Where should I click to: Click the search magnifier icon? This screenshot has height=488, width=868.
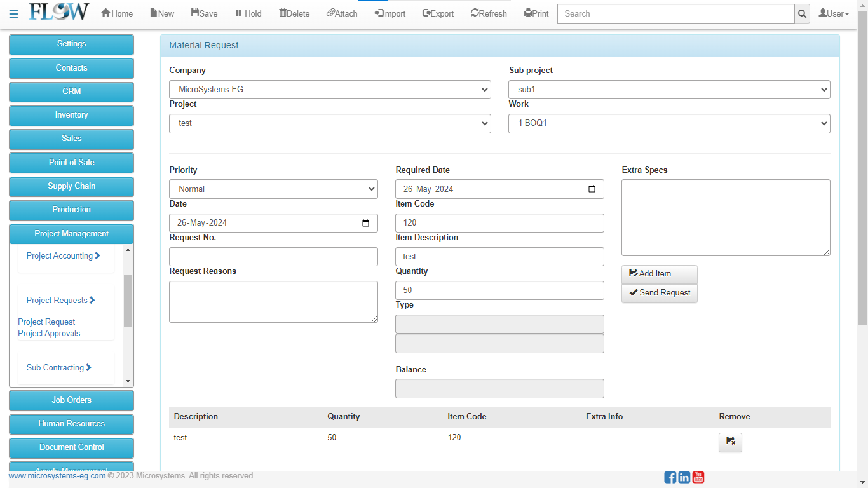coord(802,14)
